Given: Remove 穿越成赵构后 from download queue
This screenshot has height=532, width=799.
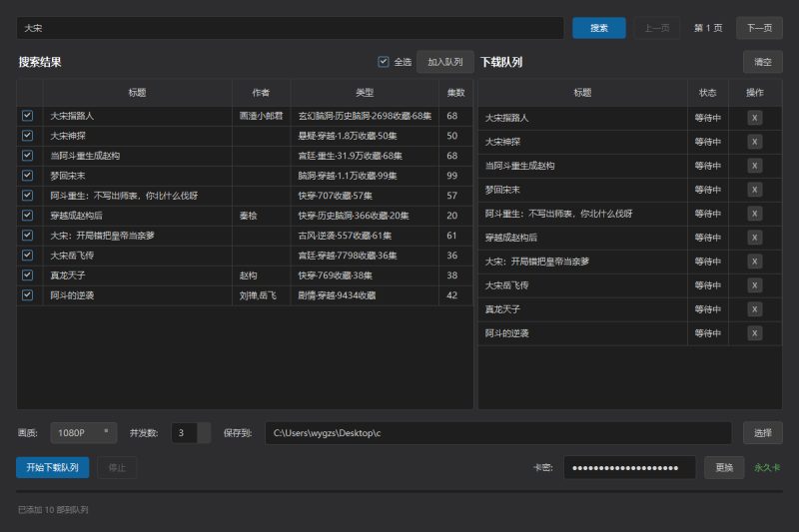Looking at the screenshot, I should (x=755, y=237).
